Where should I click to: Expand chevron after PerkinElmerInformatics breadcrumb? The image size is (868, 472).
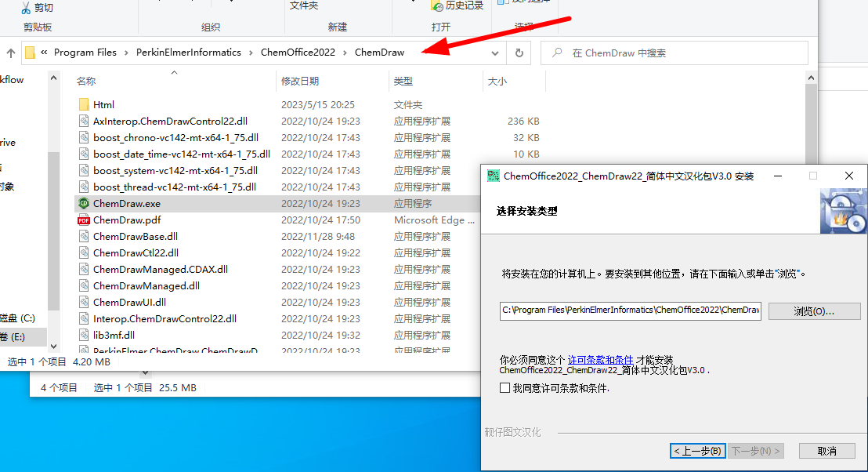click(x=251, y=53)
